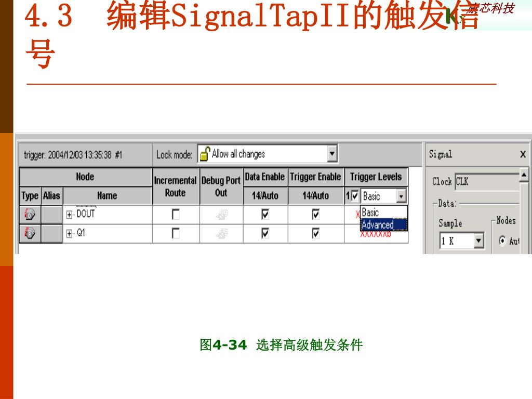Uncheck the Data Enable checkbox for Q1

click(x=265, y=233)
